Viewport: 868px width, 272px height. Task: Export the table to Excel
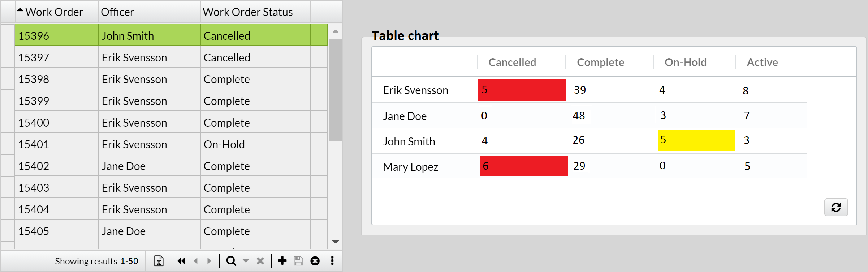tap(158, 260)
